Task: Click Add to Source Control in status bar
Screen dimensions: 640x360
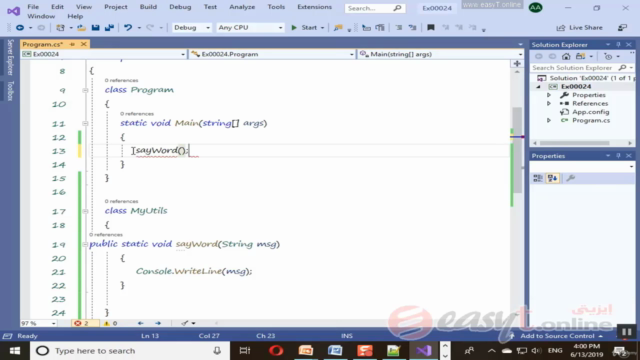Action: pyautogui.click(x=556, y=336)
